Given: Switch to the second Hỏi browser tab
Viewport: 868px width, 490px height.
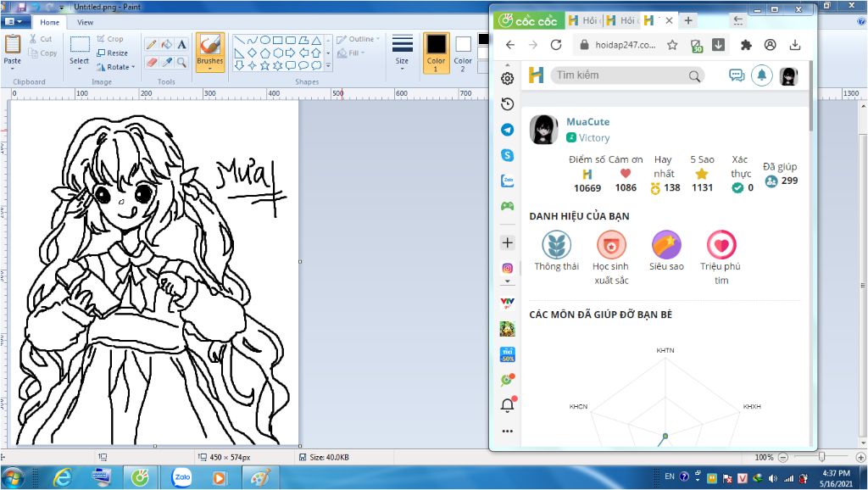Looking at the screenshot, I should (x=621, y=20).
